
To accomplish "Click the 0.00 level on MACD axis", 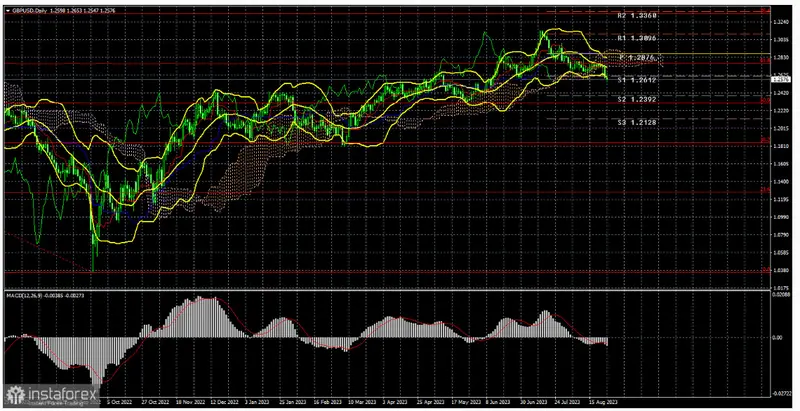I will pos(778,338).
